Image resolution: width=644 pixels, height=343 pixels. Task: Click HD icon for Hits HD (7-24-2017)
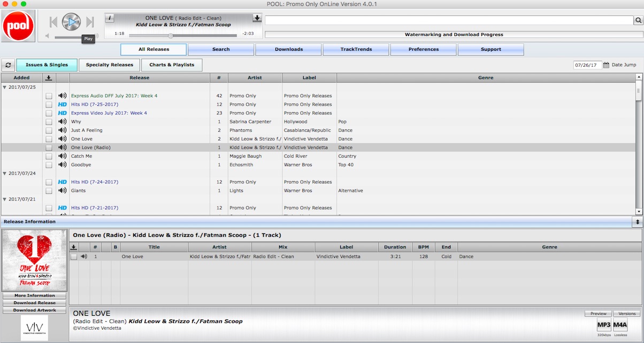pos(63,182)
